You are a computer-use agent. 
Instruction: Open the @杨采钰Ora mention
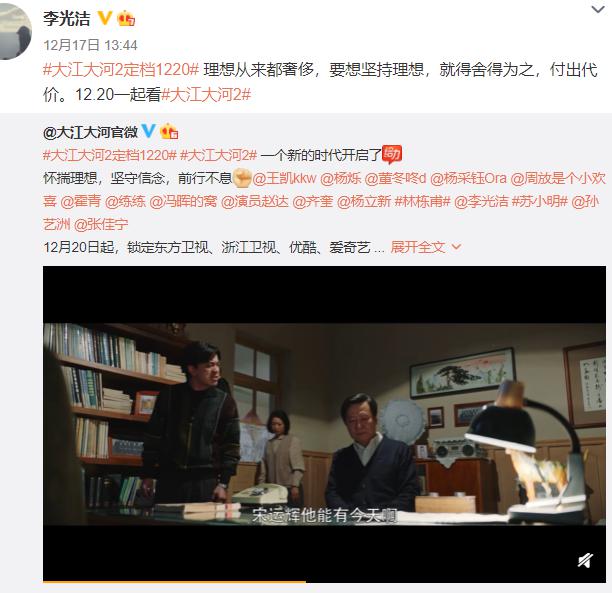pos(468,178)
